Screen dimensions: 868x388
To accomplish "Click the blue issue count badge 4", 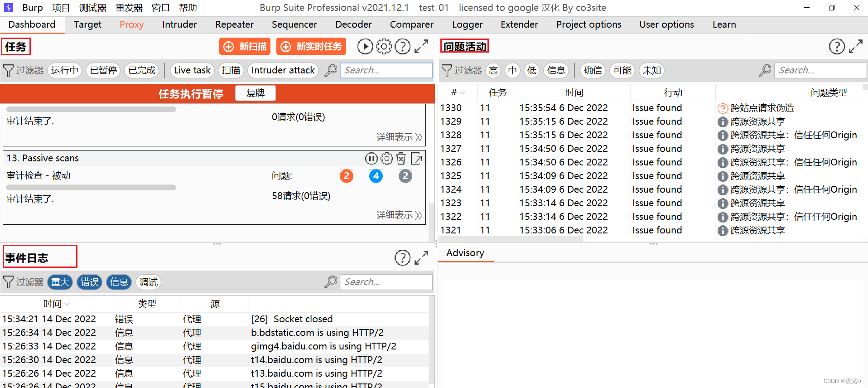I will (376, 176).
